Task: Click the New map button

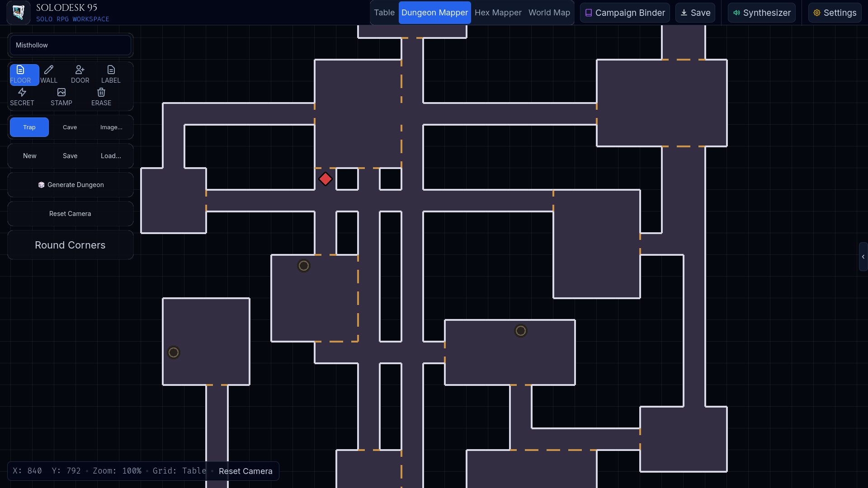Action: [30, 156]
